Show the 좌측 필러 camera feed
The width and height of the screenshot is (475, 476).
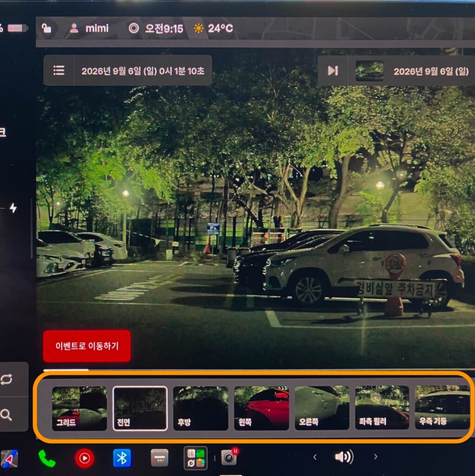382,408
